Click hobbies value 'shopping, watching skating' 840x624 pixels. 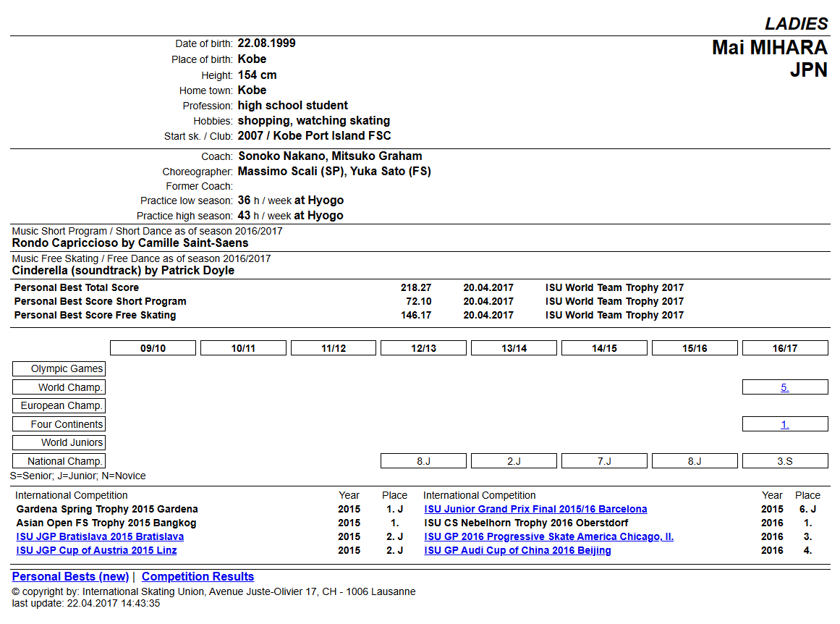point(314,121)
